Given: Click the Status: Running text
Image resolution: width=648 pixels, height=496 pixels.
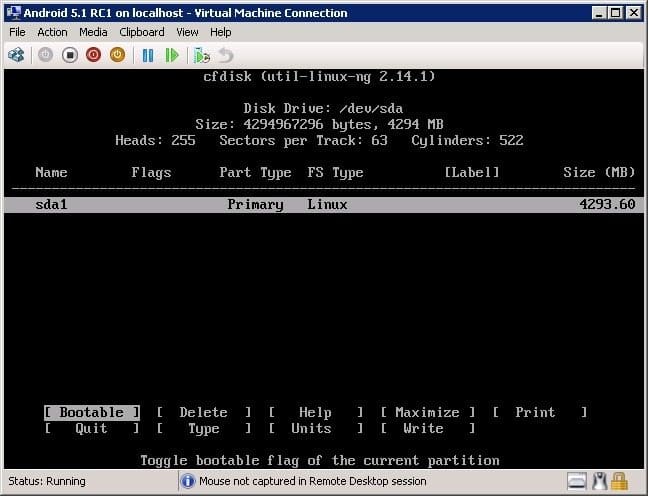Looking at the screenshot, I should [x=47, y=481].
